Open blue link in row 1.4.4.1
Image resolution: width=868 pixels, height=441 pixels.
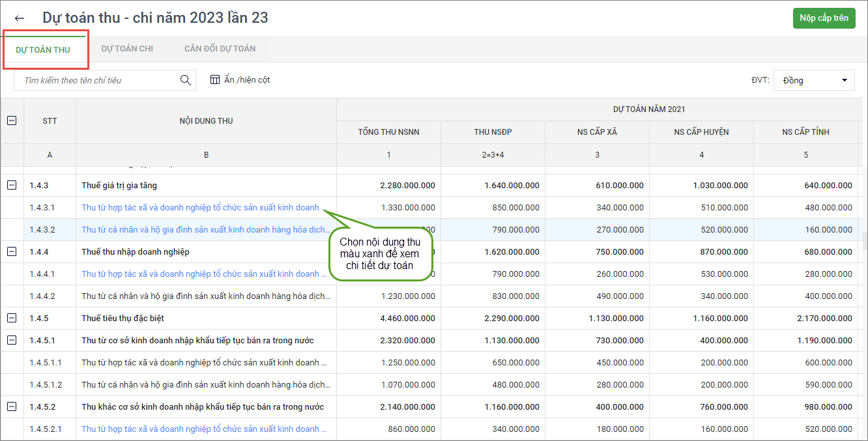click(x=201, y=274)
